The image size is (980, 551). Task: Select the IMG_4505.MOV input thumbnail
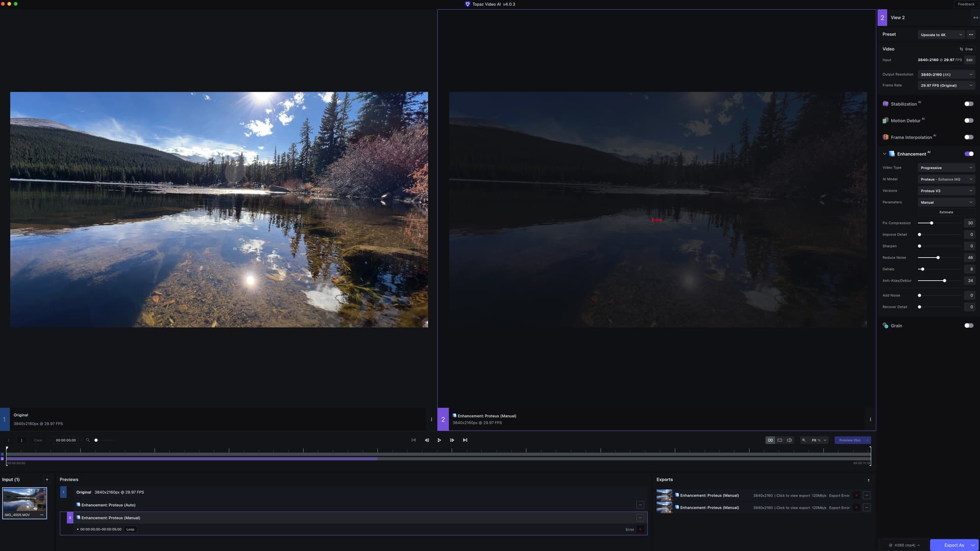(x=24, y=503)
